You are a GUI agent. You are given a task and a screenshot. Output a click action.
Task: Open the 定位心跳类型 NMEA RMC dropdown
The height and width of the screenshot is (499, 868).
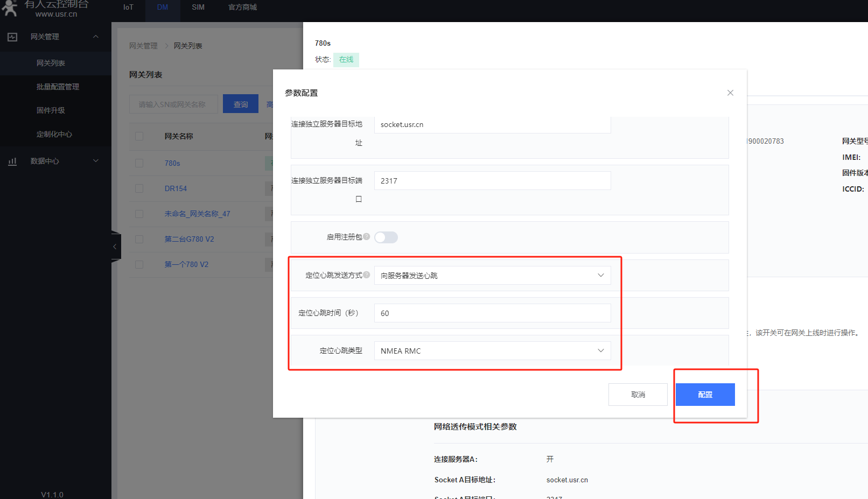492,351
